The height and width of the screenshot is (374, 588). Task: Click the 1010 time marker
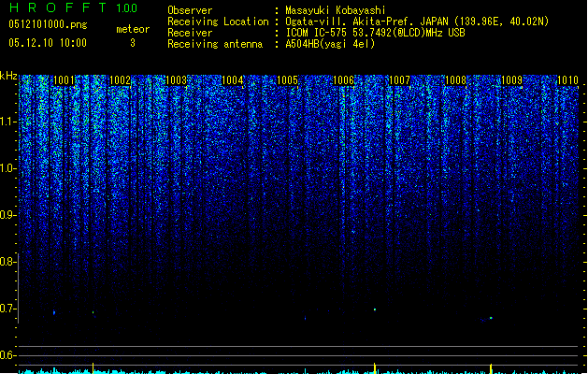pos(567,80)
